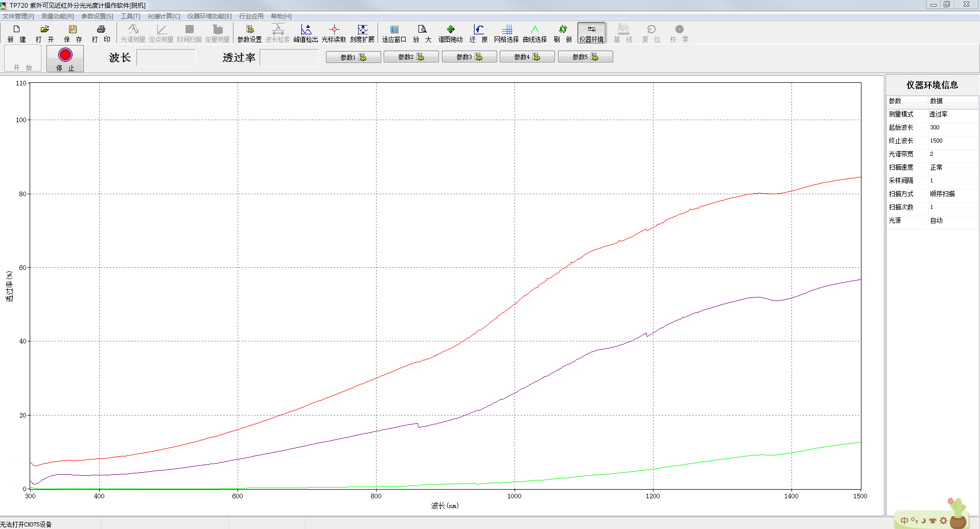The width and height of the screenshot is (980, 529).
Task: Enable 谱图拖动 spectrum drag tool
Action: pos(450,33)
